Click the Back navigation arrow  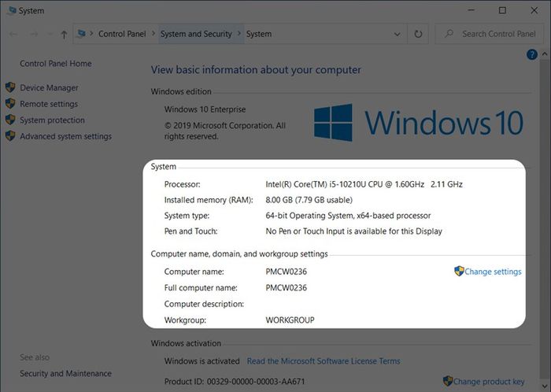(13, 34)
